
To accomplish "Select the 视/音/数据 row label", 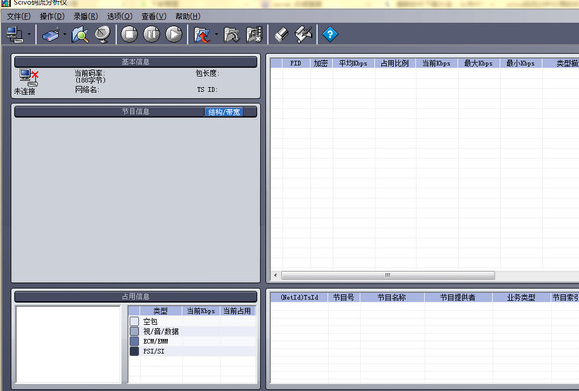I will coord(161,332).
